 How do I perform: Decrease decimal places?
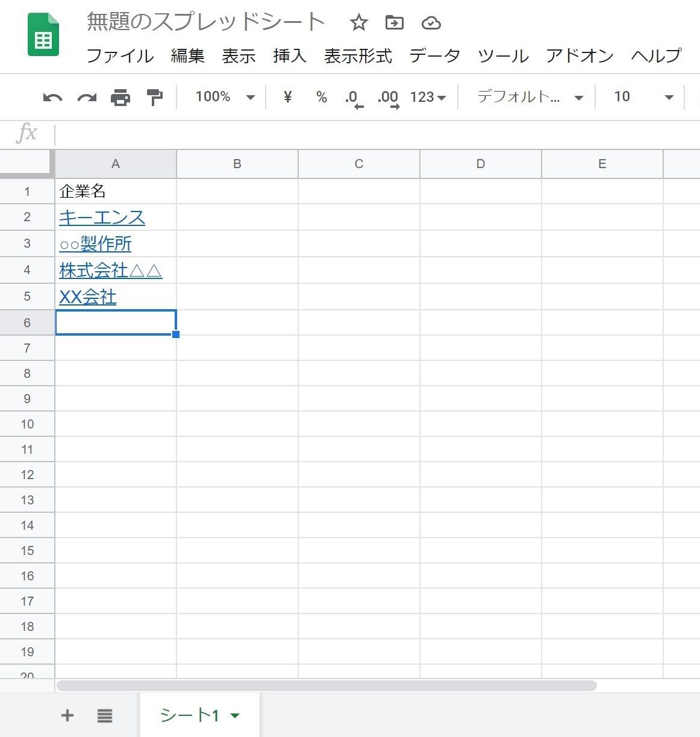coord(354,98)
